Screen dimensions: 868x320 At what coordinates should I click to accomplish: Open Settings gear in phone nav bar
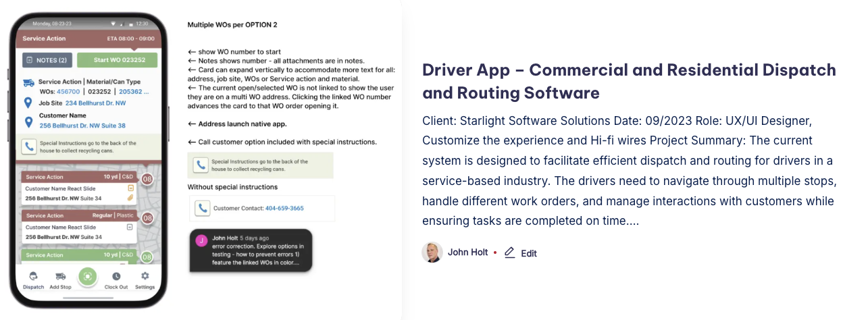click(x=145, y=277)
